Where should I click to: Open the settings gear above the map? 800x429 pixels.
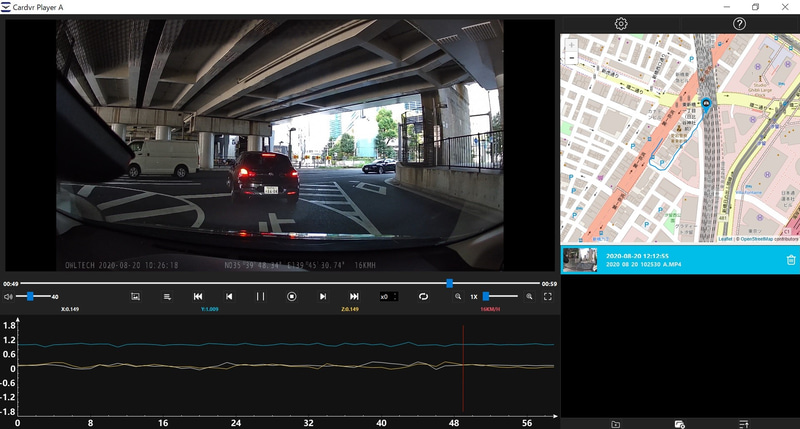(620, 23)
